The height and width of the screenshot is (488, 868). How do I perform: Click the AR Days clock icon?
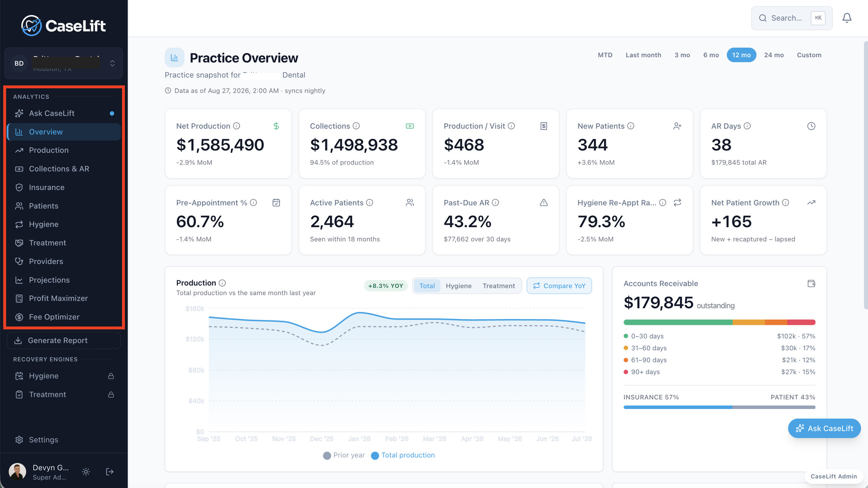point(811,126)
